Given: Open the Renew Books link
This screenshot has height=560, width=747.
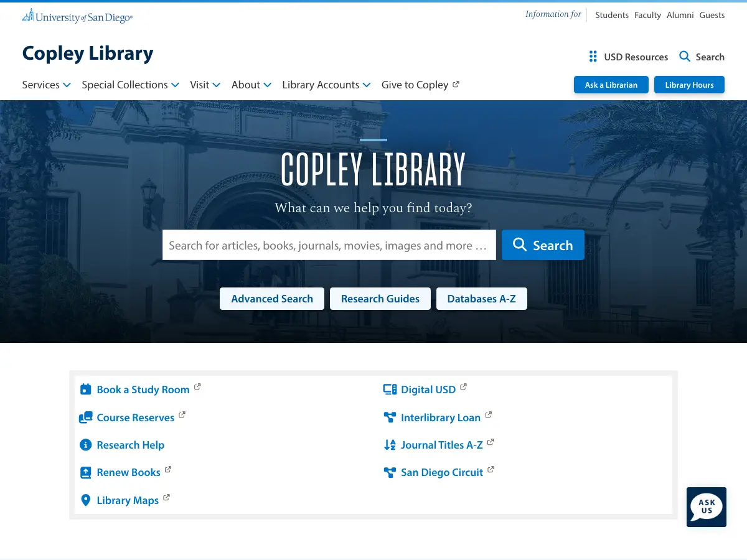Looking at the screenshot, I should [129, 472].
